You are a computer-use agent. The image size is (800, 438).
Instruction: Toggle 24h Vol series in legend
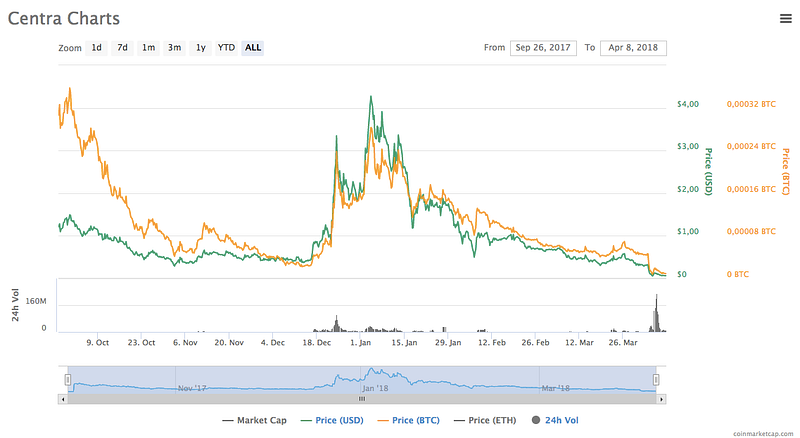555,421
